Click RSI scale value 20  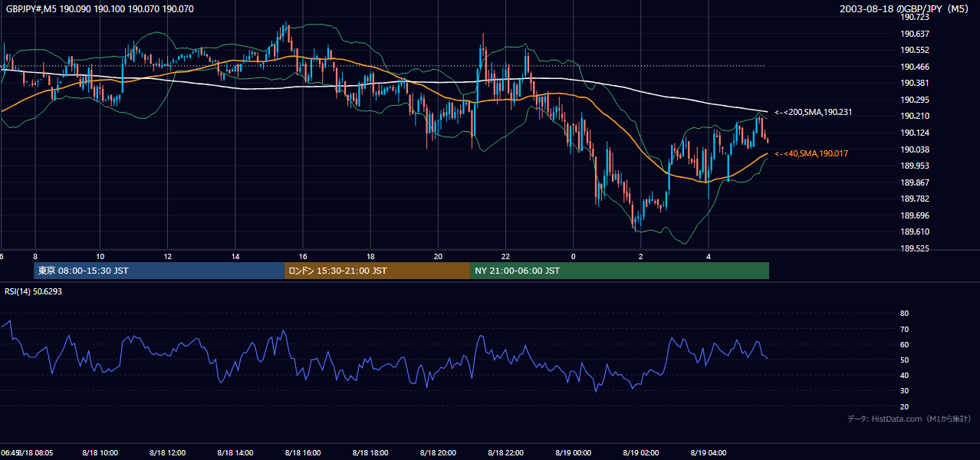pyautogui.click(x=904, y=406)
